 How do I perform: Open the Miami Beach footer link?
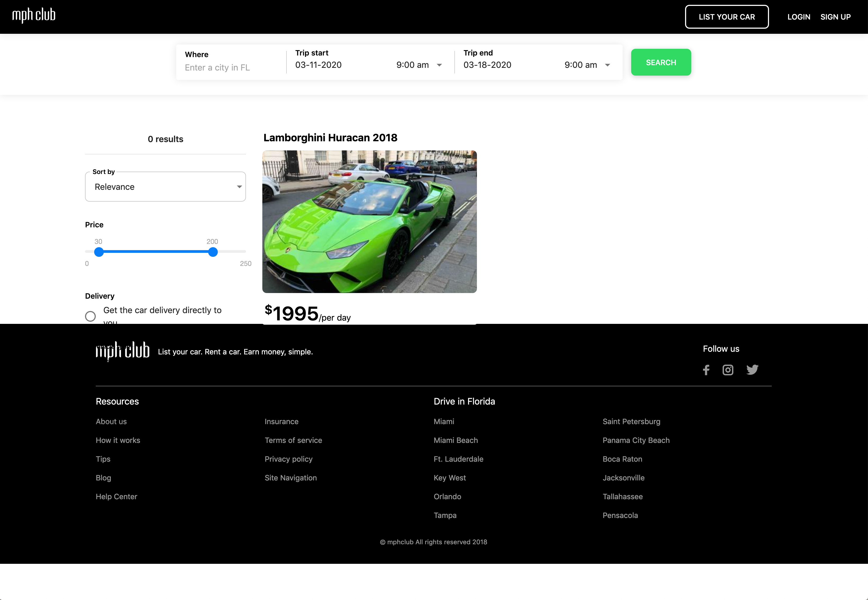(x=455, y=440)
